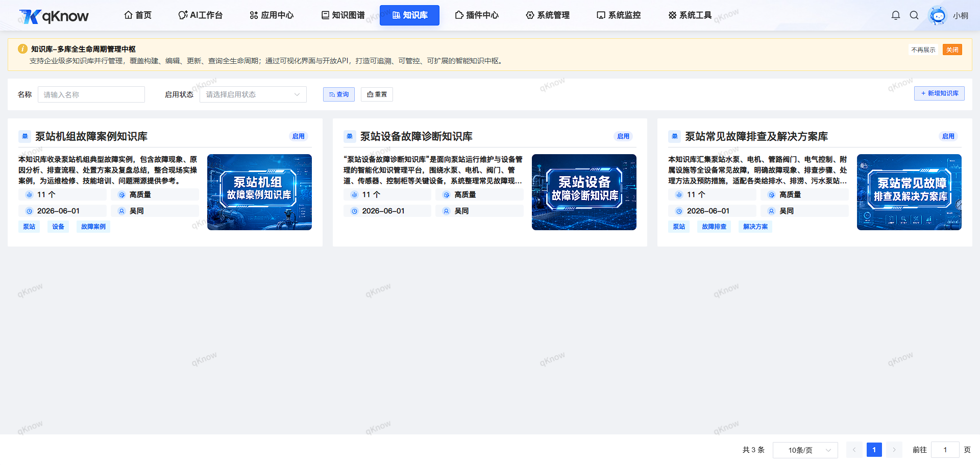Screen dimensions: 980x465
Task: Click quality icon in 泵站机组故障案例知识库 card
Action: [121, 195]
